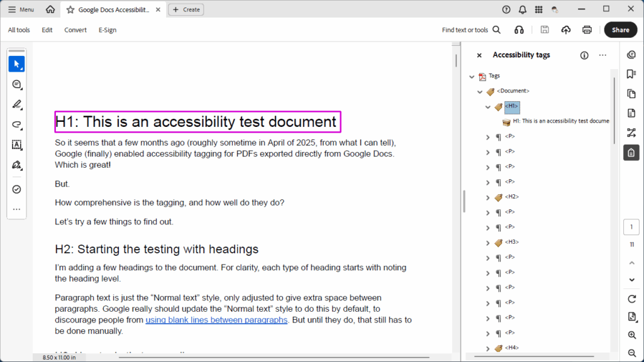Go to next page arrow
This screenshot has width=644, height=362.
click(x=631, y=280)
